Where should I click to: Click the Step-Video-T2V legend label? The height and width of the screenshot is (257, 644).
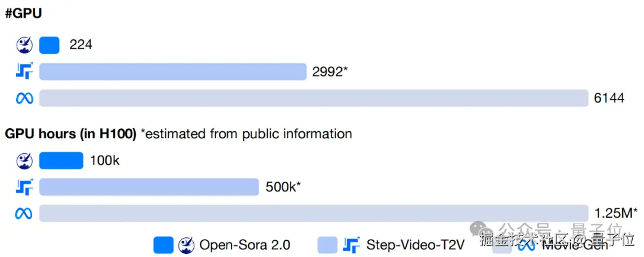pos(415,245)
